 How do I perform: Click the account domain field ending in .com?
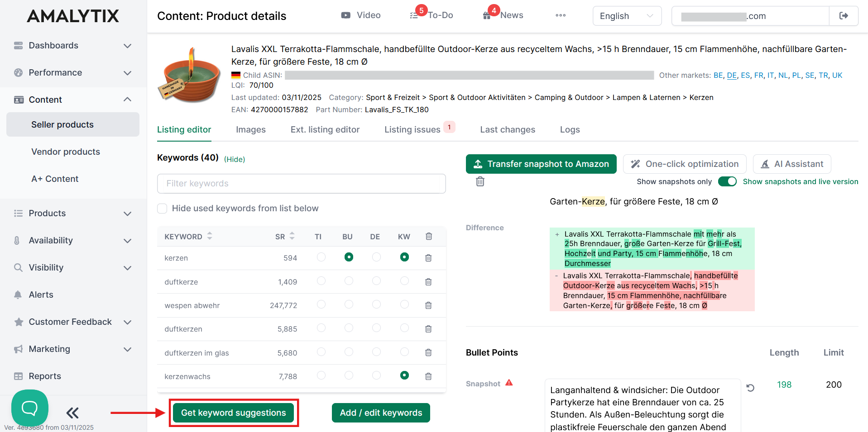[x=750, y=16]
